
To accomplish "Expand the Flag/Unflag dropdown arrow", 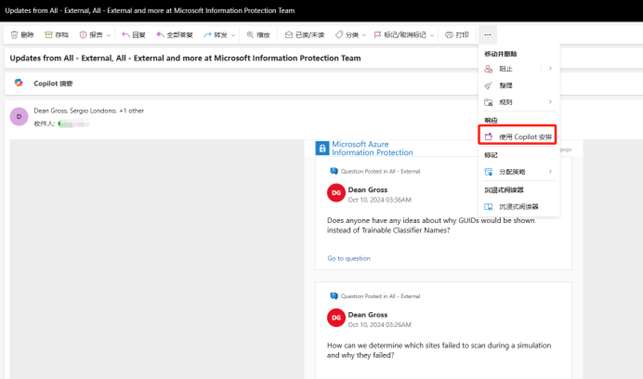I will tap(432, 35).
